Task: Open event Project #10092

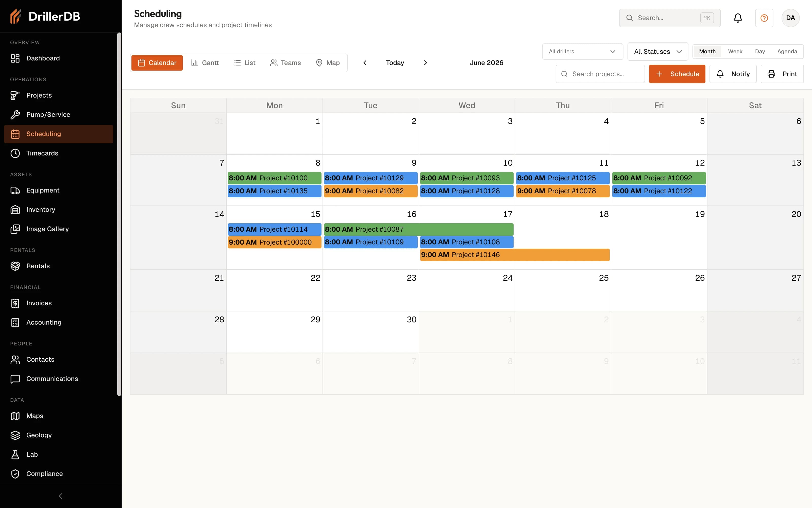Action: point(659,178)
